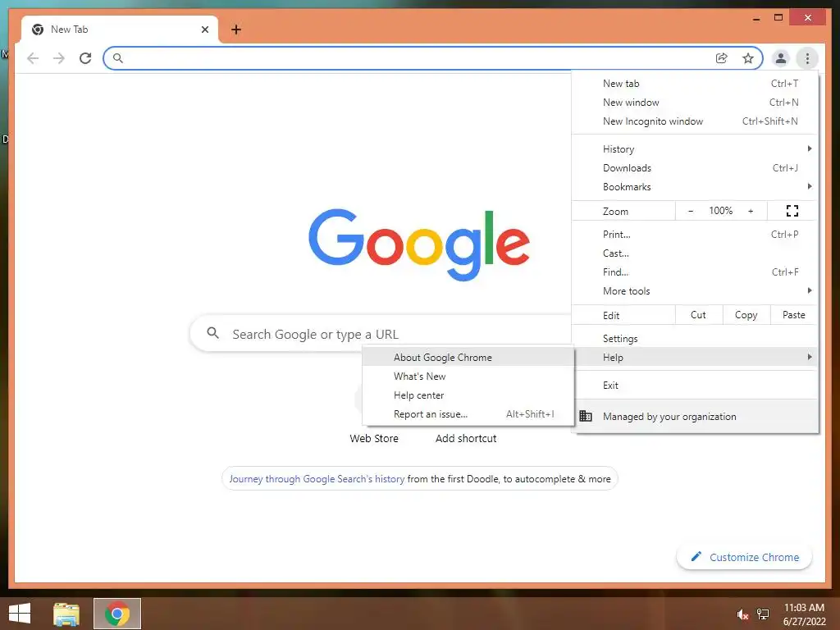Choose Print... from the menu
Viewport: 840px width, 630px height.
(695, 234)
